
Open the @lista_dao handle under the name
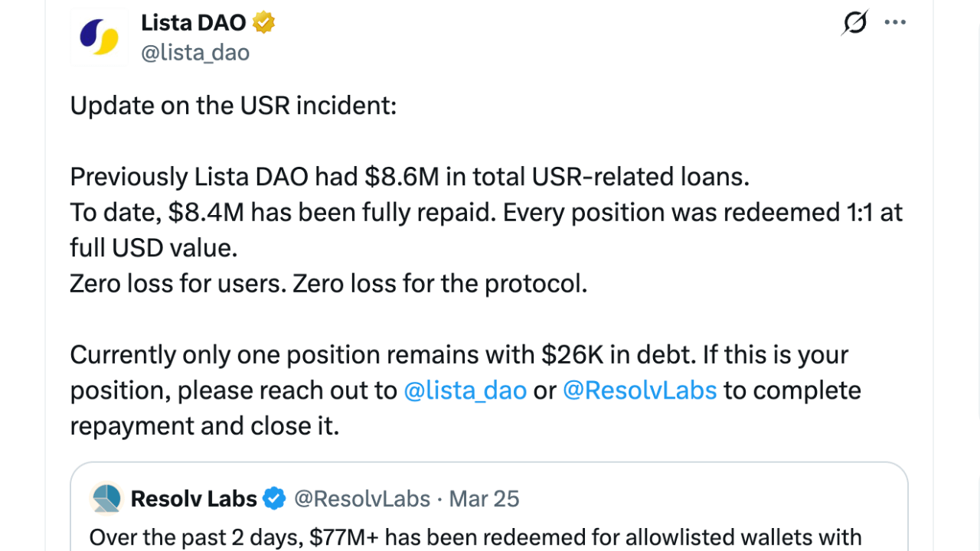pyautogui.click(x=195, y=52)
